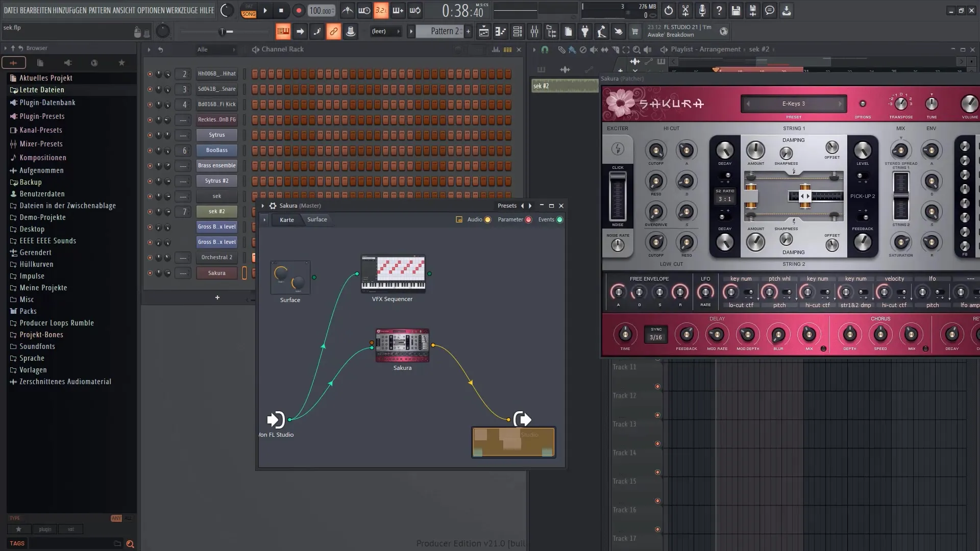Select the Karte tab in Sakura patcher
The height and width of the screenshot is (551, 980).
pos(285,219)
